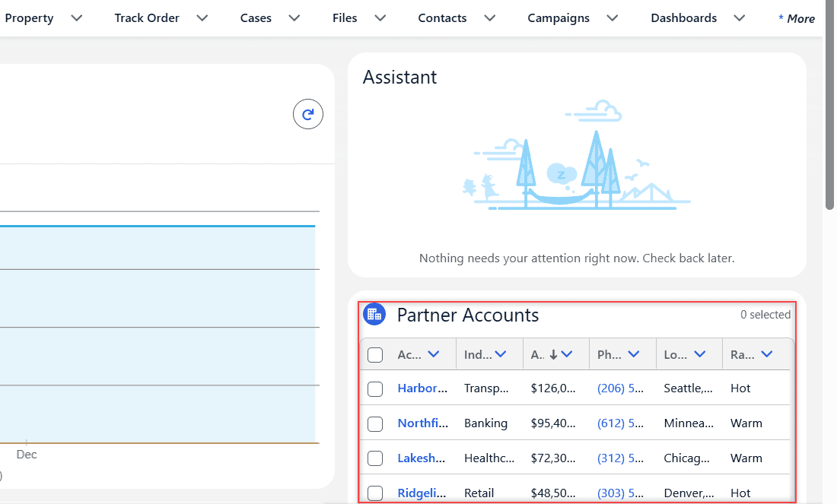Viewport: 837px width, 504px height.
Task: Click the Partner Accounts title
Action: click(468, 315)
